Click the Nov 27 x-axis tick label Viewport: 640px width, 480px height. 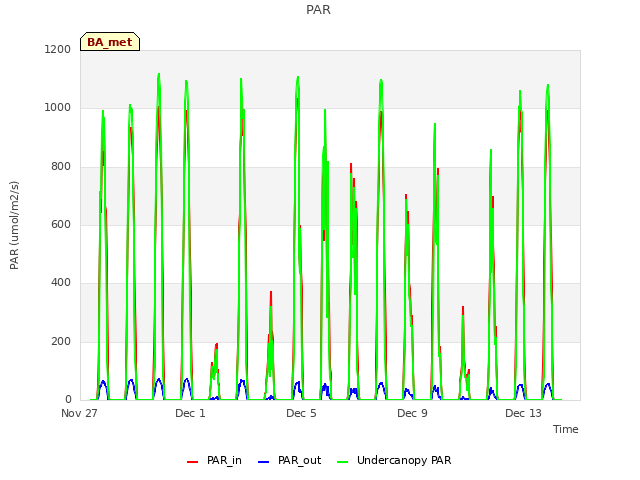point(79,413)
